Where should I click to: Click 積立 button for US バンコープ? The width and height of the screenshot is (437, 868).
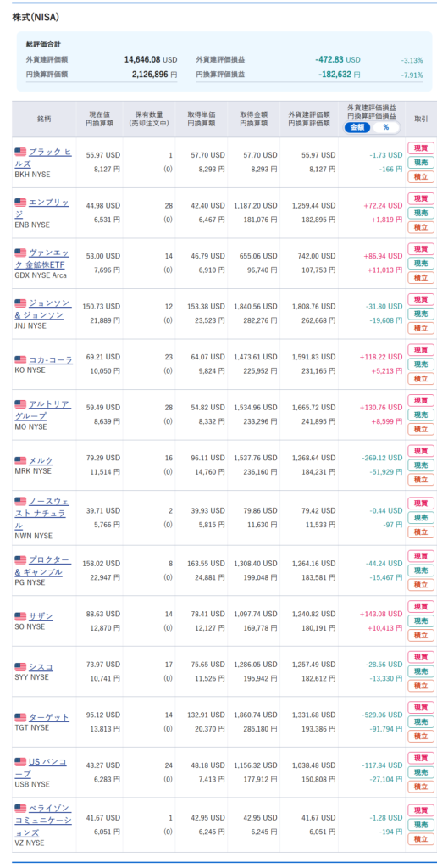(x=421, y=787)
